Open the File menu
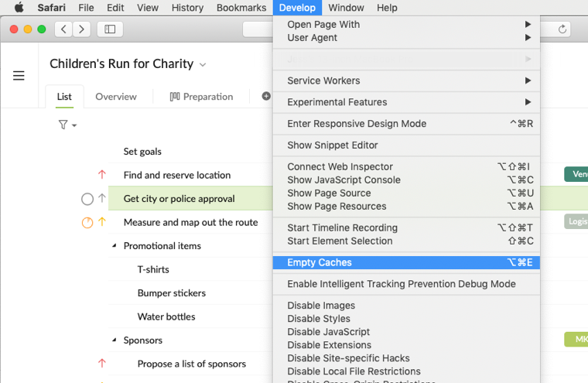 86,8
